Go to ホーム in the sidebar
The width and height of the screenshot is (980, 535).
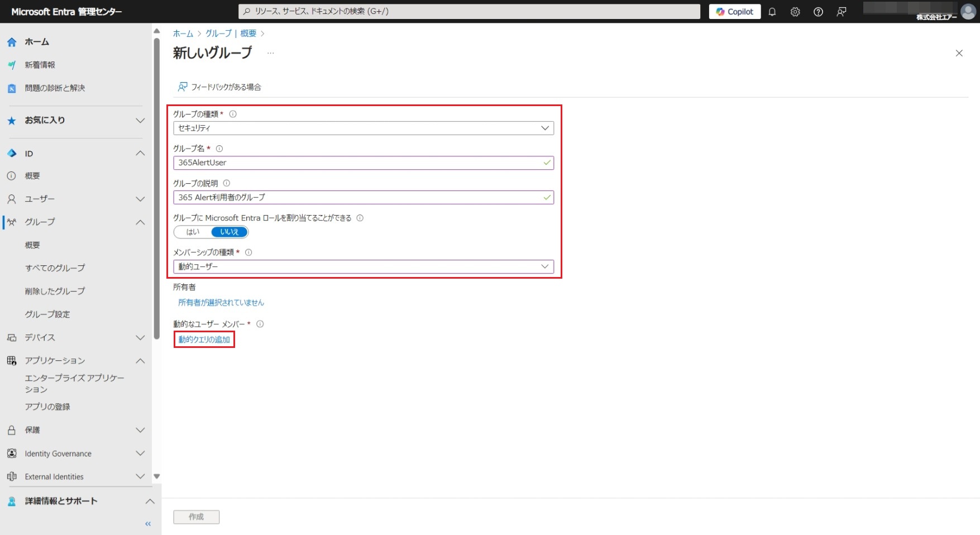[37, 42]
